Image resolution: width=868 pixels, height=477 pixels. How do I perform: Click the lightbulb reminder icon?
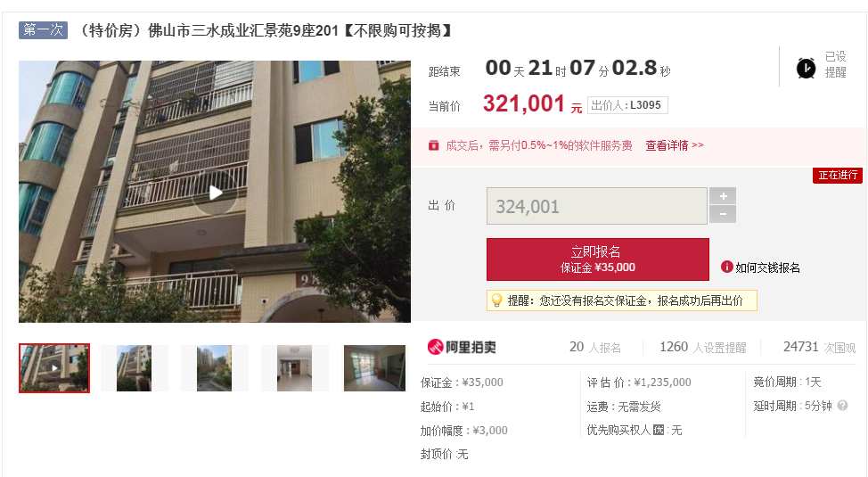(x=496, y=300)
